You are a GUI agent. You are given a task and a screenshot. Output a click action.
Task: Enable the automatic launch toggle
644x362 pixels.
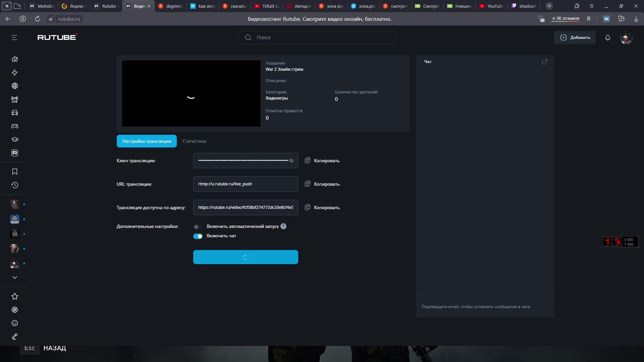(x=197, y=227)
